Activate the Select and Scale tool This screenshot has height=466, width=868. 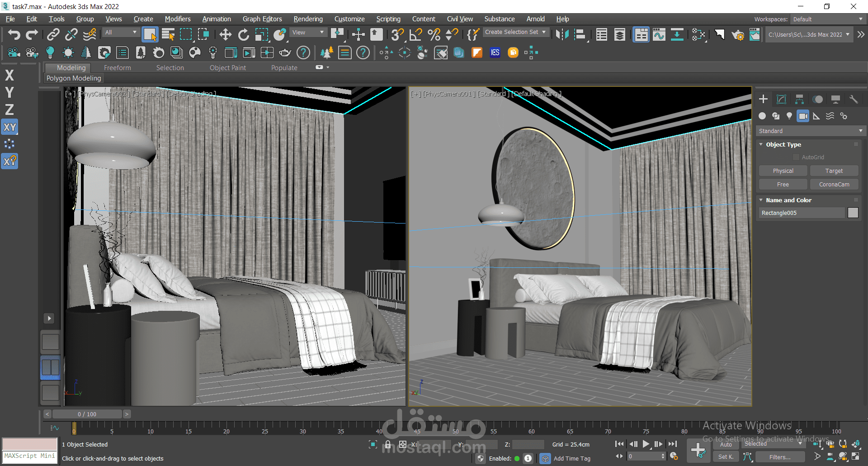262,34
